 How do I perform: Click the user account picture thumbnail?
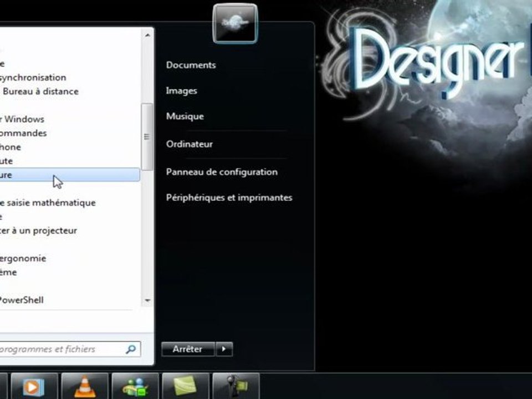pyautogui.click(x=235, y=23)
